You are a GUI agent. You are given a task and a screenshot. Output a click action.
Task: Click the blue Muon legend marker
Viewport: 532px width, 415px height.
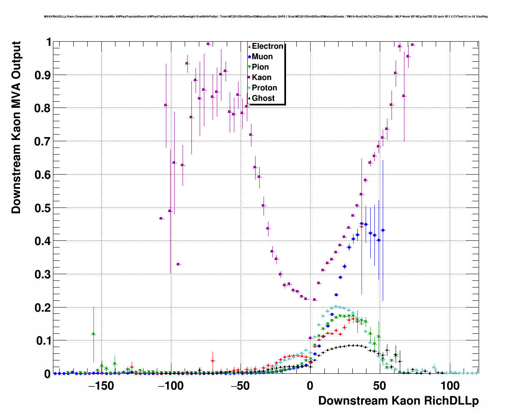(x=249, y=57)
